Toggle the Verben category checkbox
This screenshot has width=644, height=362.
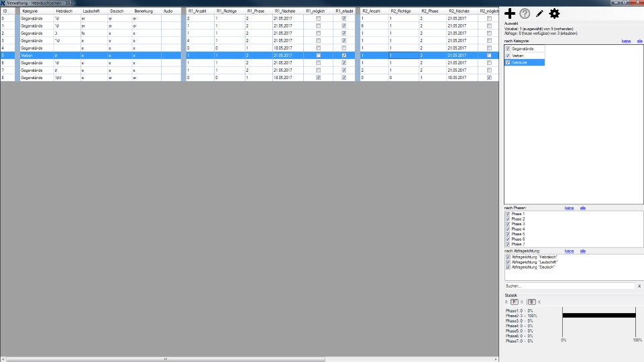(508, 56)
